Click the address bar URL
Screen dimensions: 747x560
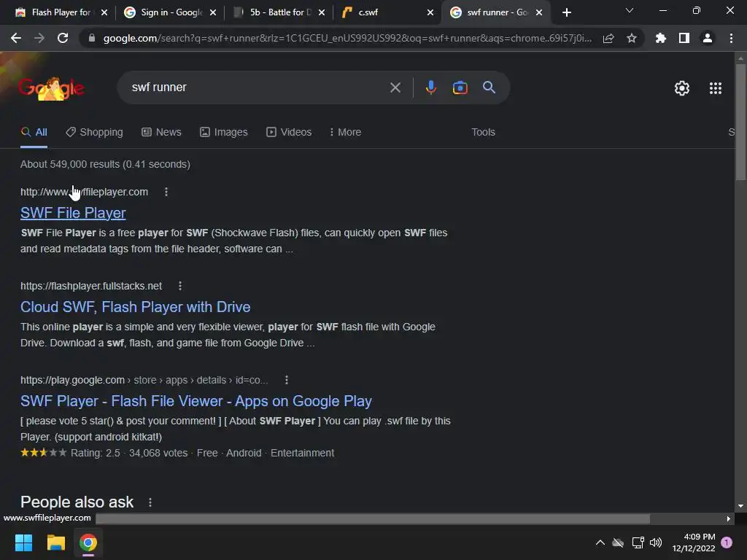(x=347, y=38)
